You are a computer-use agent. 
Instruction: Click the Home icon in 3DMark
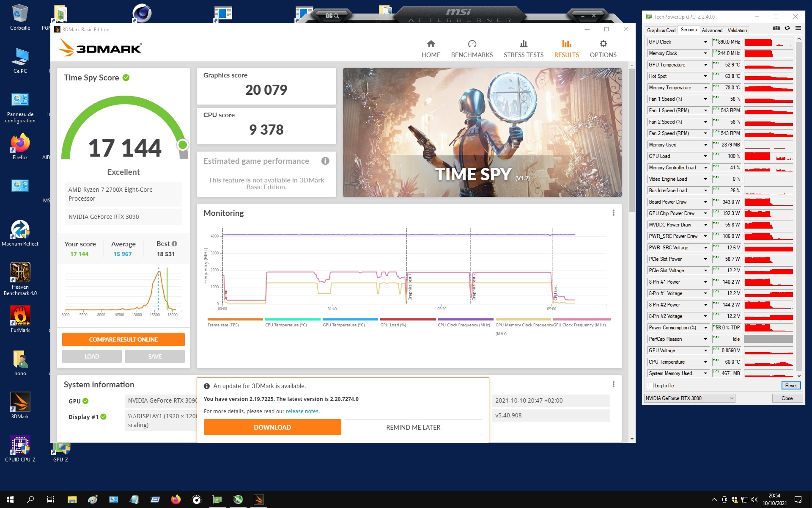pyautogui.click(x=431, y=44)
